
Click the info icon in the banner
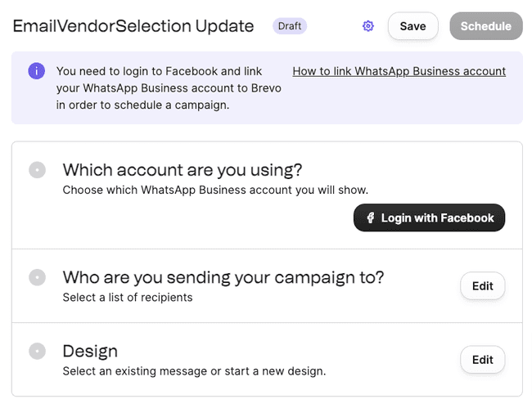click(37, 71)
